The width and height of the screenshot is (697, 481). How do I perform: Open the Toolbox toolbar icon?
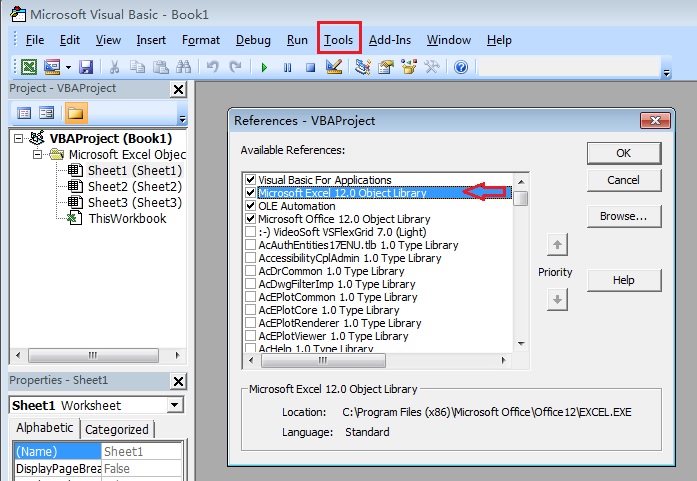point(432,67)
